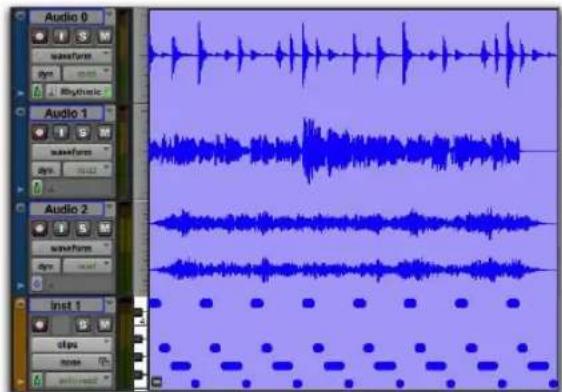The height and width of the screenshot is (392, 562).
Task: Open the none patch selector on Inst 1
Action: coord(72,362)
